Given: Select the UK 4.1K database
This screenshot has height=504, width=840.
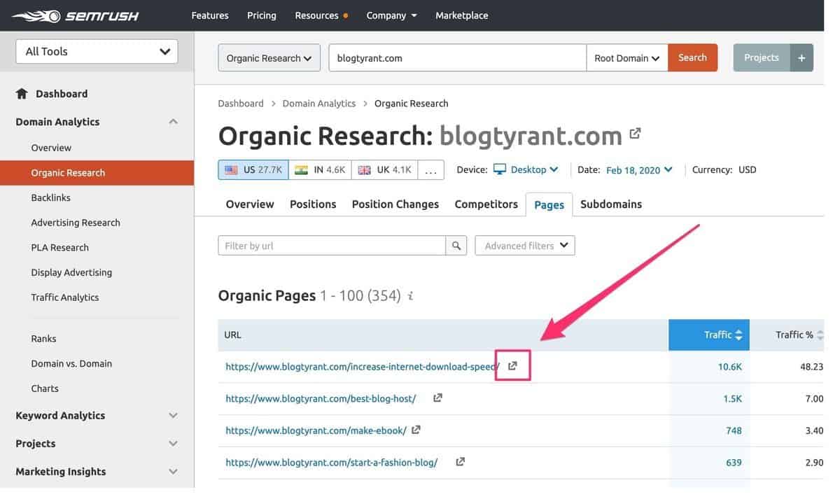Looking at the screenshot, I should (x=384, y=170).
